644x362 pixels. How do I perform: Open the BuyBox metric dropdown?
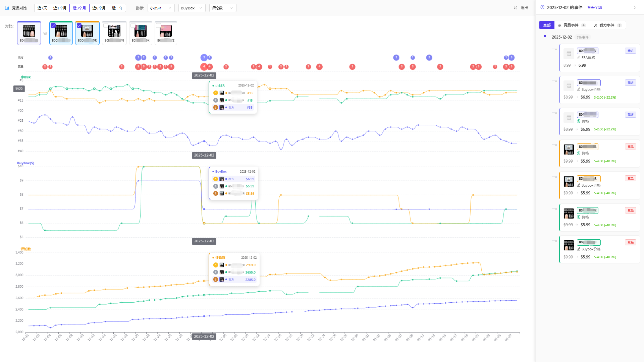[x=192, y=8]
